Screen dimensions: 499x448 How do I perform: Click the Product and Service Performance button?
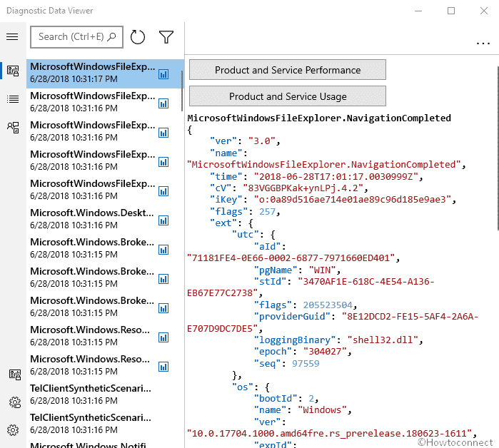click(x=287, y=70)
